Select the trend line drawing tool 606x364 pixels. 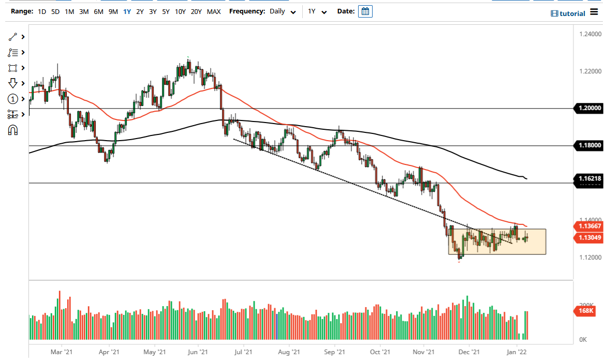point(13,37)
